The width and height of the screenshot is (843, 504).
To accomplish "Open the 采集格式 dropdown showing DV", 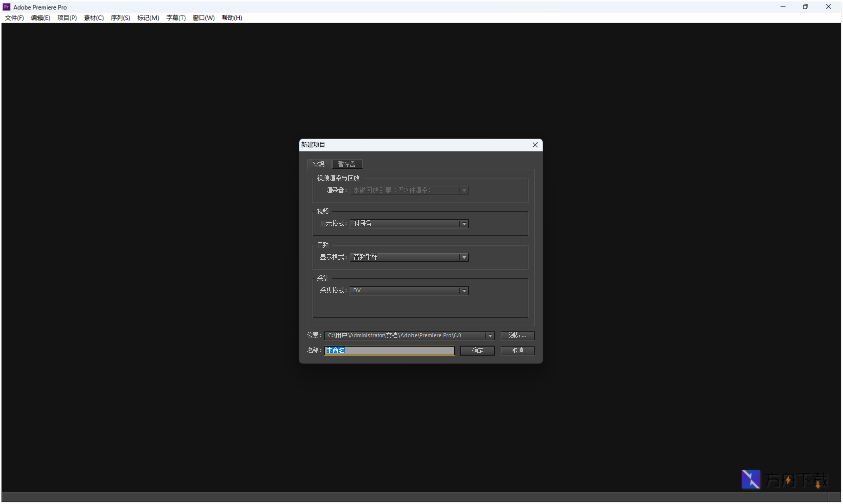I will tap(409, 291).
